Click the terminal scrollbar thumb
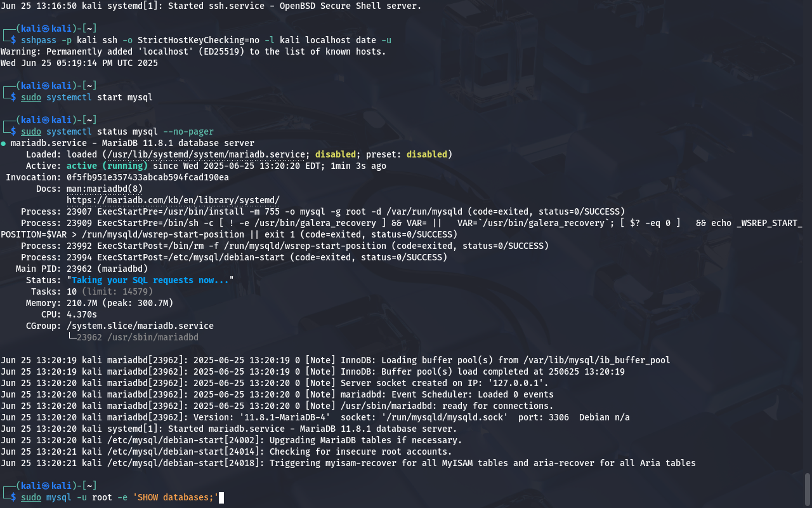Screen dimensions: 812x508 pos(808,489)
